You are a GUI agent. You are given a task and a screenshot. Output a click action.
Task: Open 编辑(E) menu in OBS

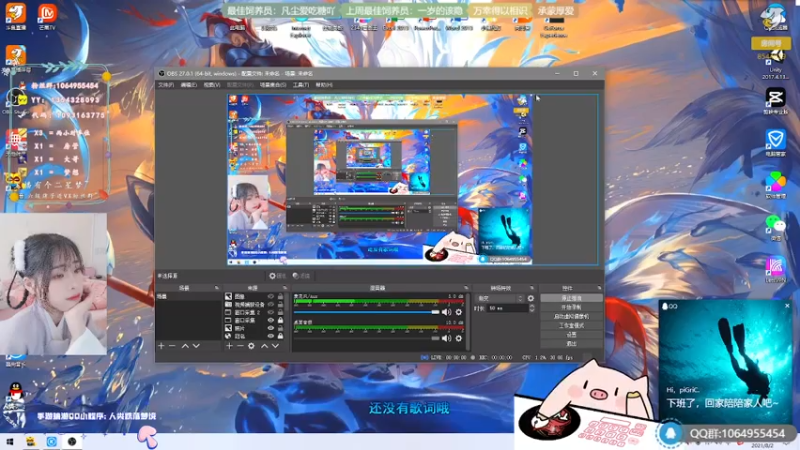pos(188,85)
